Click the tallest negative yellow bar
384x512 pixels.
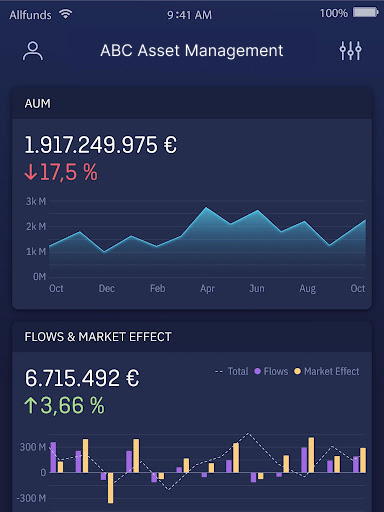(110, 488)
